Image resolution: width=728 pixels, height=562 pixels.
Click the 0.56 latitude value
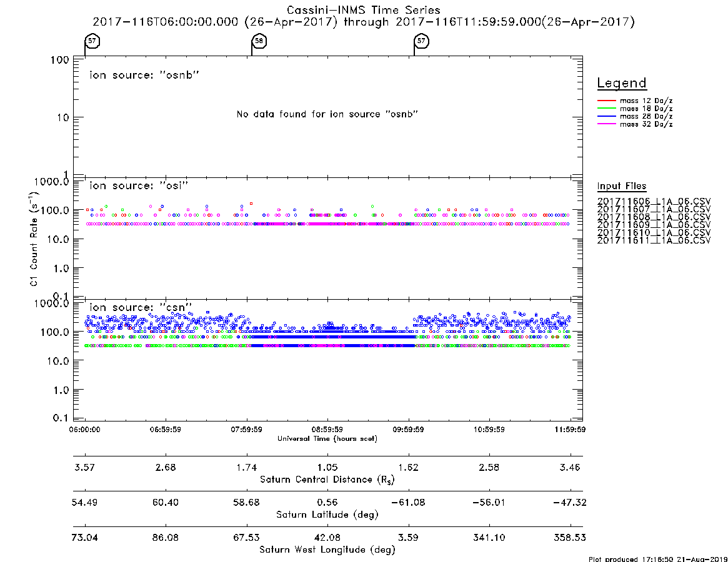click(x=327, y=503)
